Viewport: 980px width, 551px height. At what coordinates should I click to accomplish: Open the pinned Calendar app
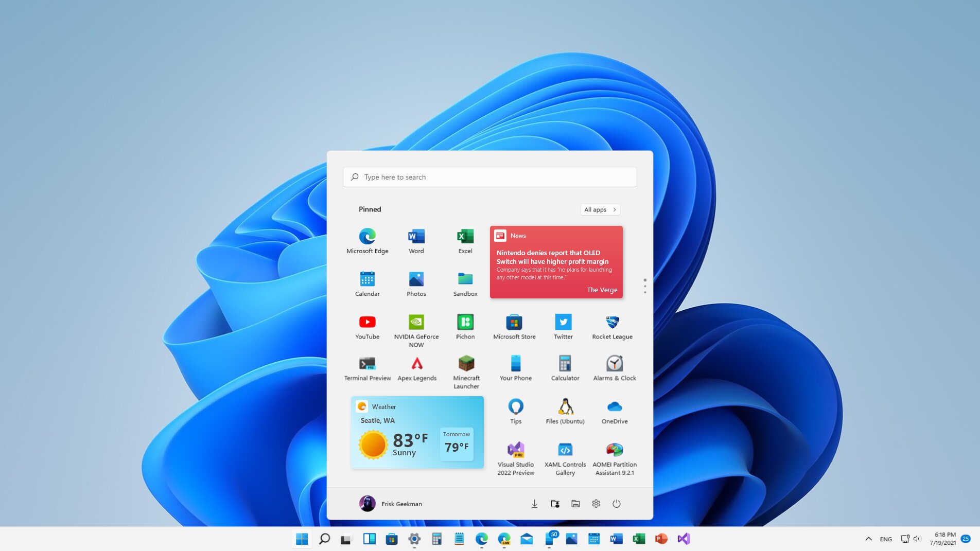367,283
